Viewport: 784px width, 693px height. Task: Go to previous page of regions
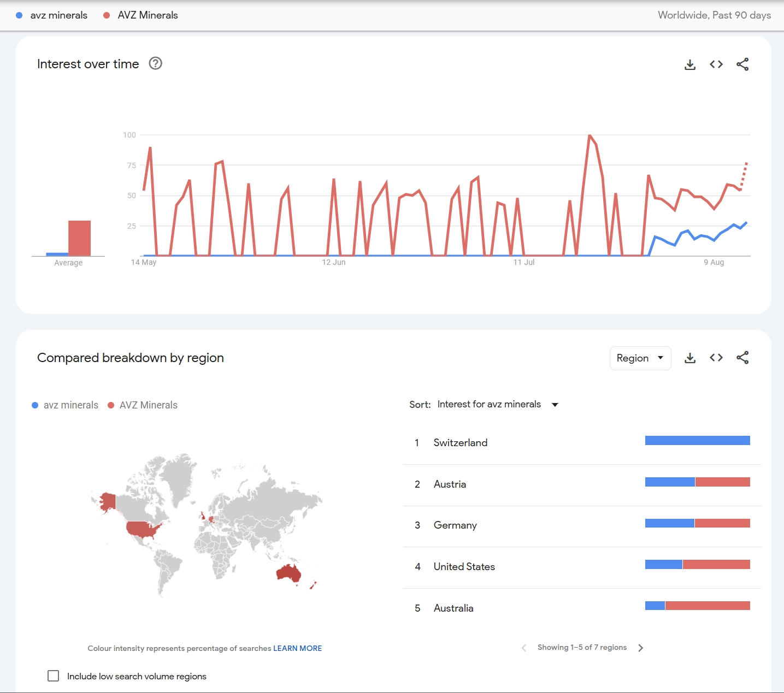(x=524, y=648)
